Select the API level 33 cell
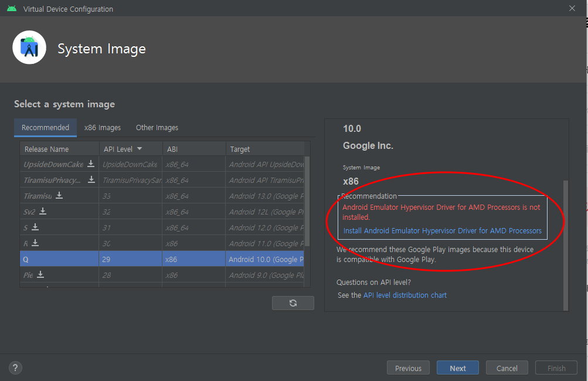This screenshot has height=381, width=588. coord(131,196)
